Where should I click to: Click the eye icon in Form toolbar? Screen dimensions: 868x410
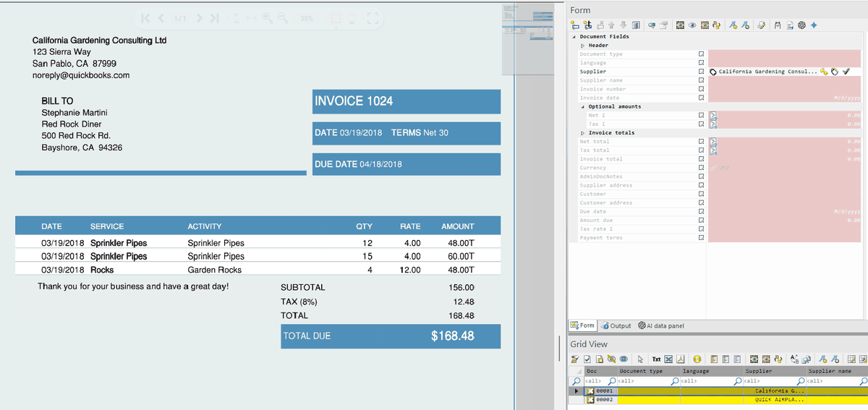tap(692, 25)
